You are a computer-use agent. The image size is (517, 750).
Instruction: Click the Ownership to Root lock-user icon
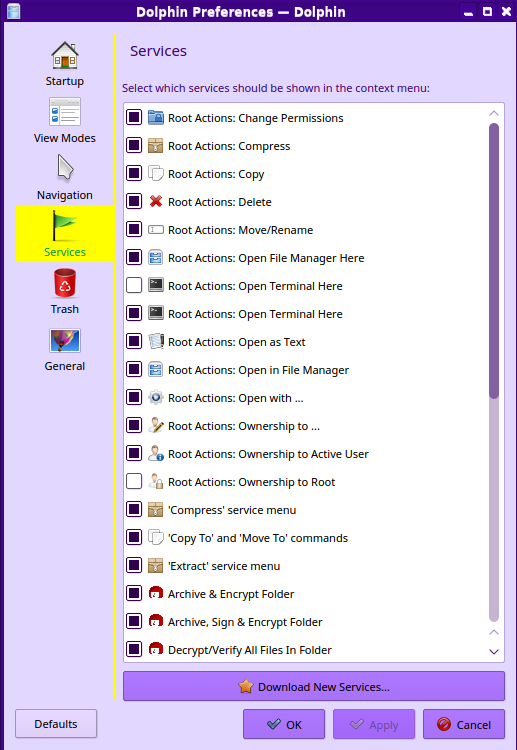156,481
